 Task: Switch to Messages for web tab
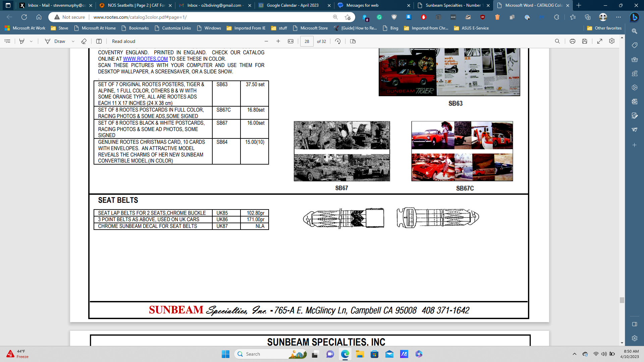point(374,5)
